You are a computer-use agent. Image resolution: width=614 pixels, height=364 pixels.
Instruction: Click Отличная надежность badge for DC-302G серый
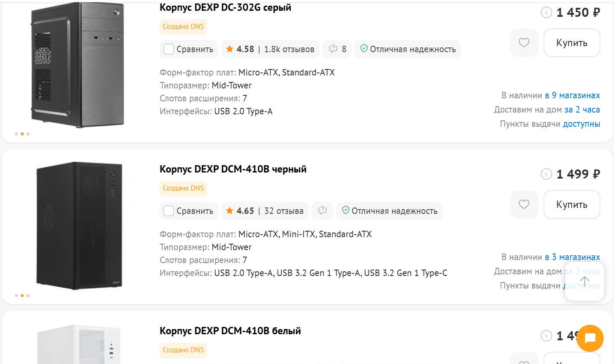pyautogui.click(x=407, y=49)
